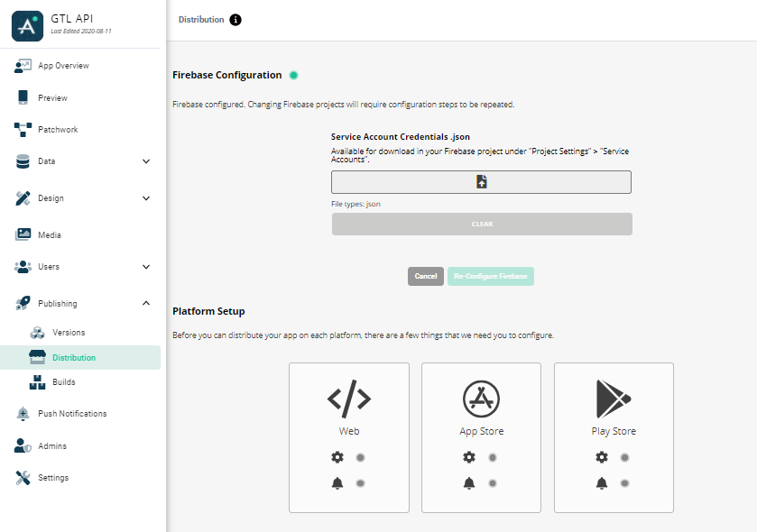Click the Design pencil-ruler icon

(23, 198)
